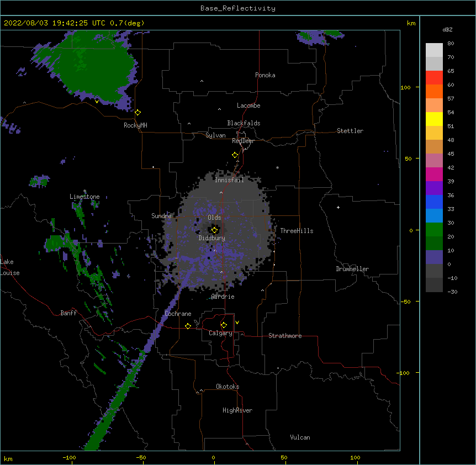Click the 100 tick on the vertical km axis

tap(405, 87)
